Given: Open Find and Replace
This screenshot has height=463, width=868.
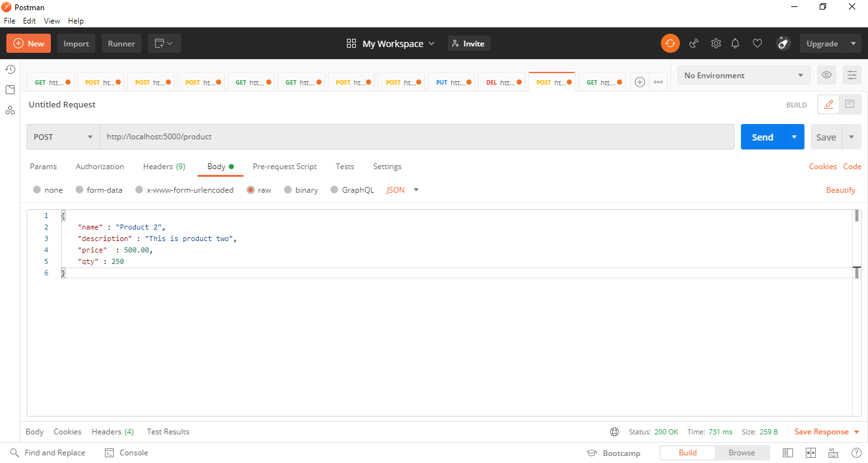Looking at the screenshot, I should point(48,453).
